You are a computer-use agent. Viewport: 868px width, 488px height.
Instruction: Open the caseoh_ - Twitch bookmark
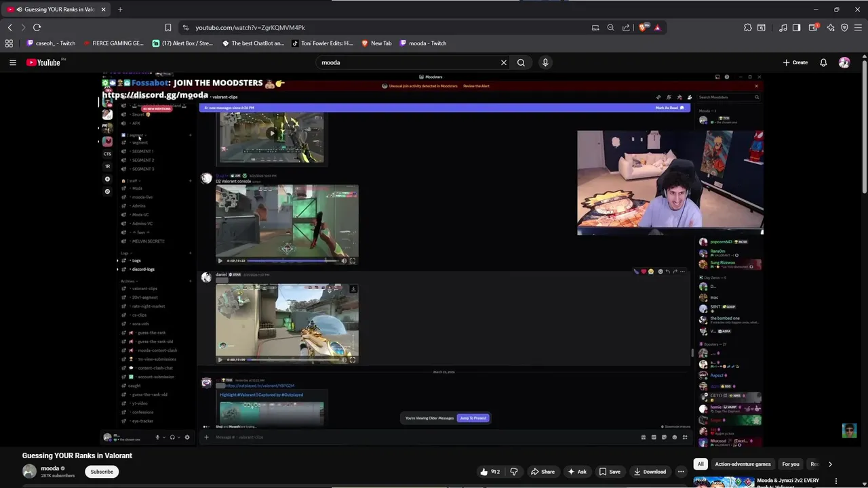click(x=51, y=43)
